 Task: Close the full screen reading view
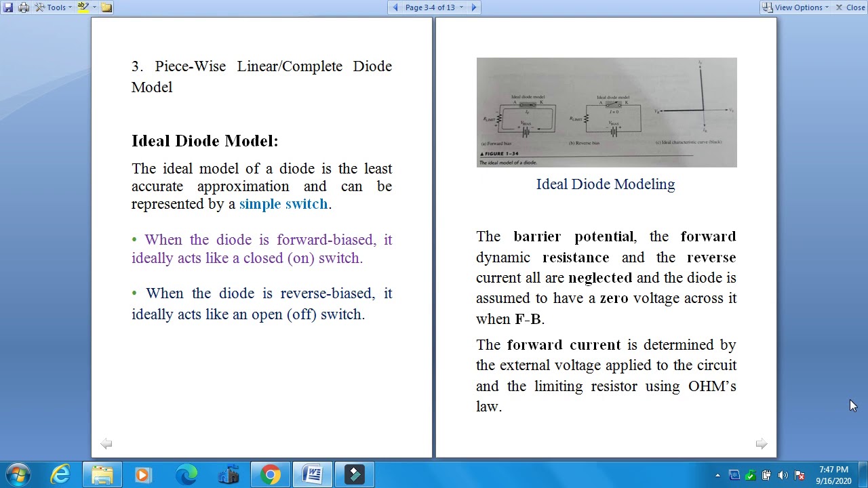[x=850, y=7]
